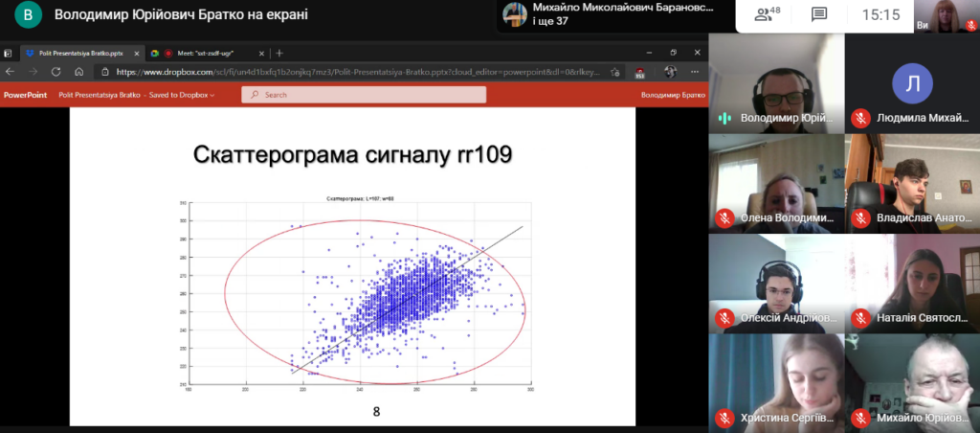
Task: Toggle muted mic on Наталія tile
Action: click(860, 318)
